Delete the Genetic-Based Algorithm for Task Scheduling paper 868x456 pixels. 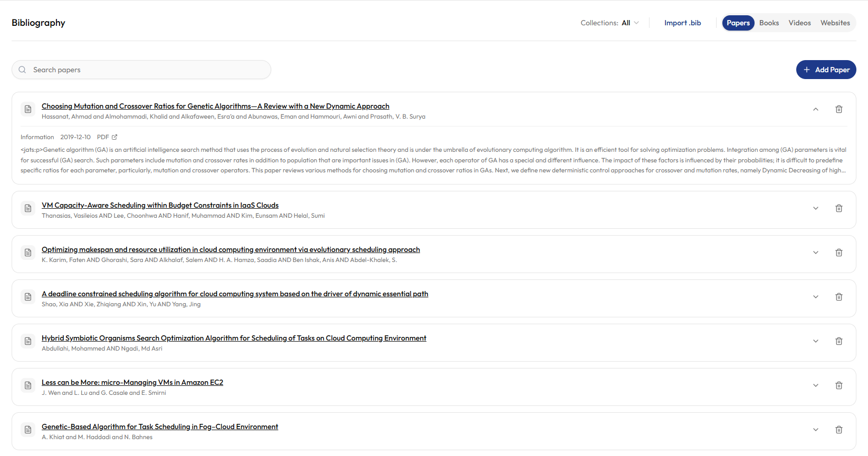coord(838,430)
